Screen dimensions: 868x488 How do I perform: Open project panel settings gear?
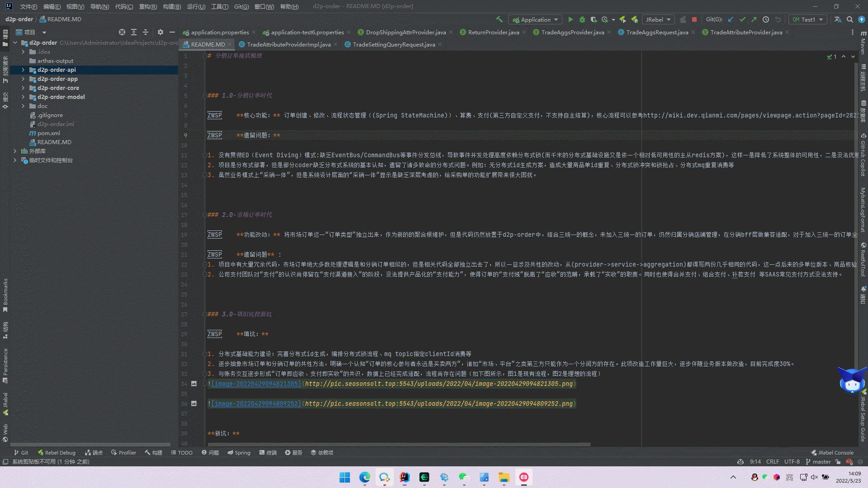point(160,32)
